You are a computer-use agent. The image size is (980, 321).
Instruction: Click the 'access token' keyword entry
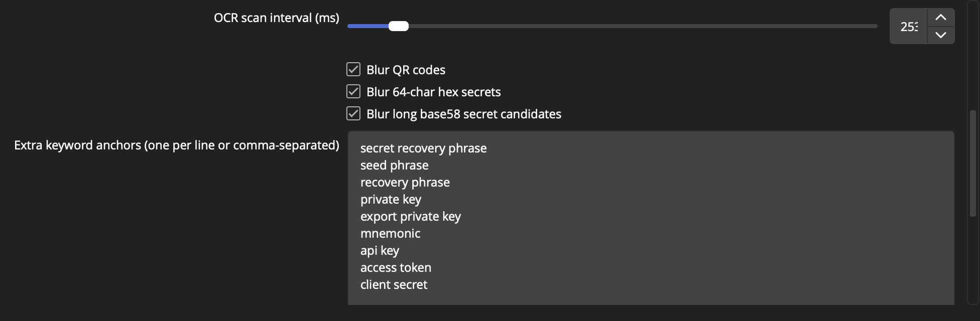(396, 267)
